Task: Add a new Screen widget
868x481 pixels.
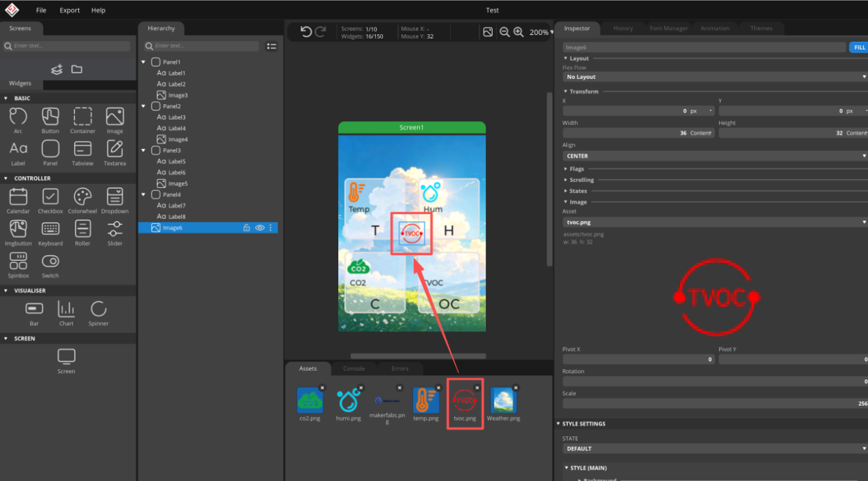Action: (x=66, y=361)
